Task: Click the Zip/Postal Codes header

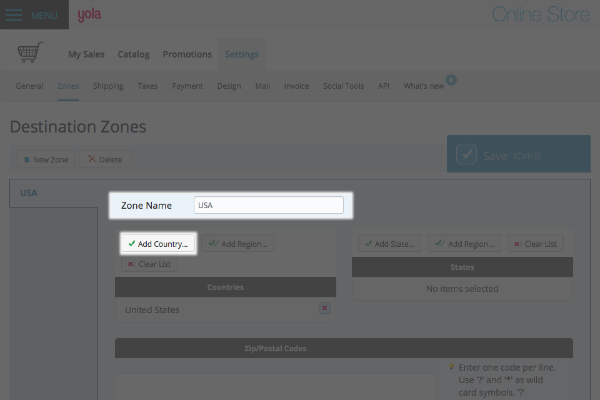Action: pos(344,348)
